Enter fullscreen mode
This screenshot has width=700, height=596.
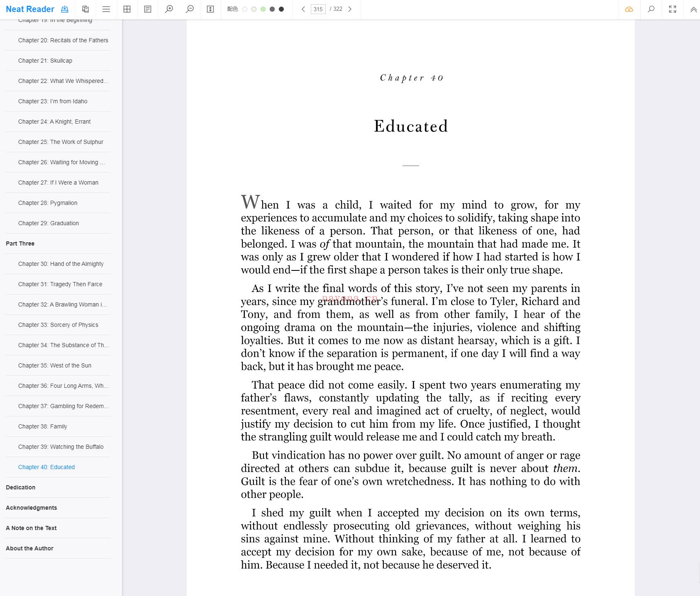[x=673, y=9]
